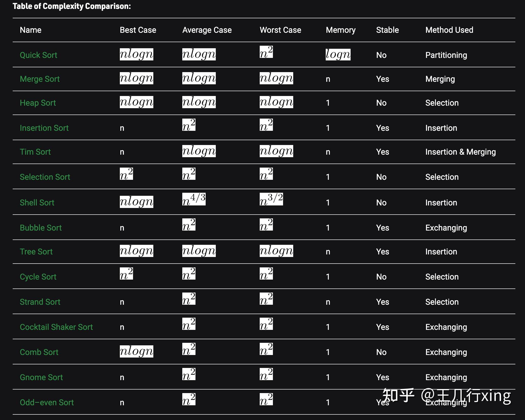Open the Selection Sort link
The height and width of the screenshot is (420, 525).
click(x=45, y=177)
